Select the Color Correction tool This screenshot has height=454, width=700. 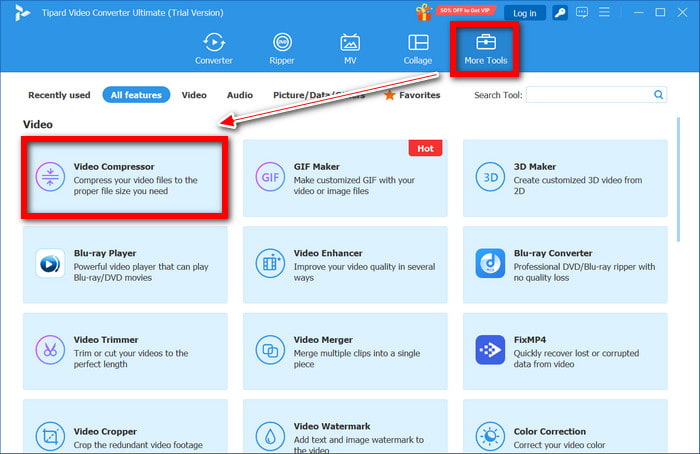[x=565, y=436]
